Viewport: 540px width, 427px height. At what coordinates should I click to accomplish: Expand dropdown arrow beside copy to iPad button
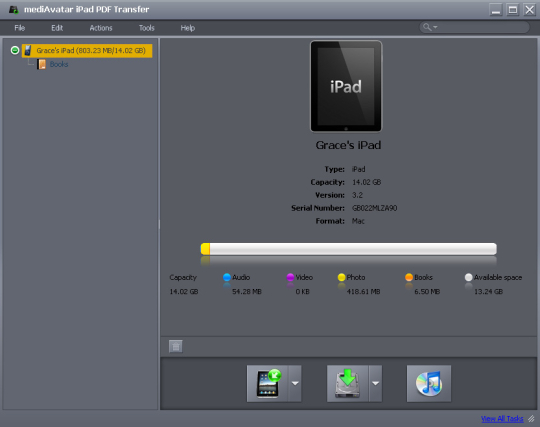[295, 383]
